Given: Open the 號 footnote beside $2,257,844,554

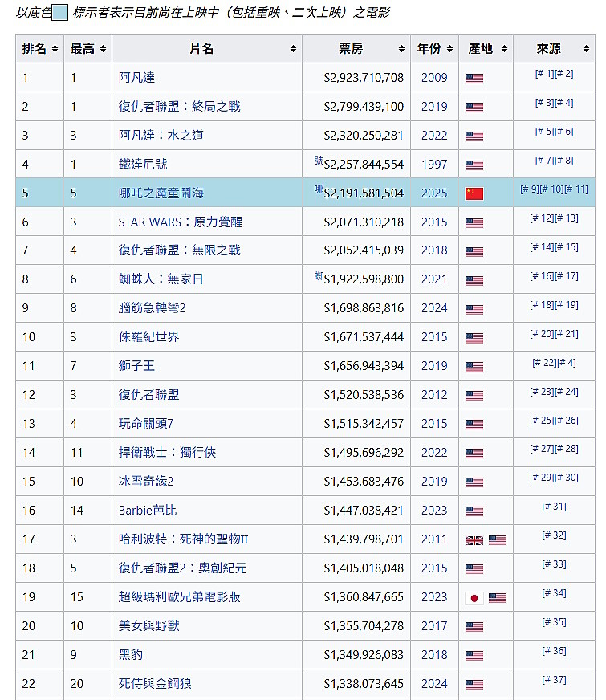Looking at the screenshot, I should (319, 161).
